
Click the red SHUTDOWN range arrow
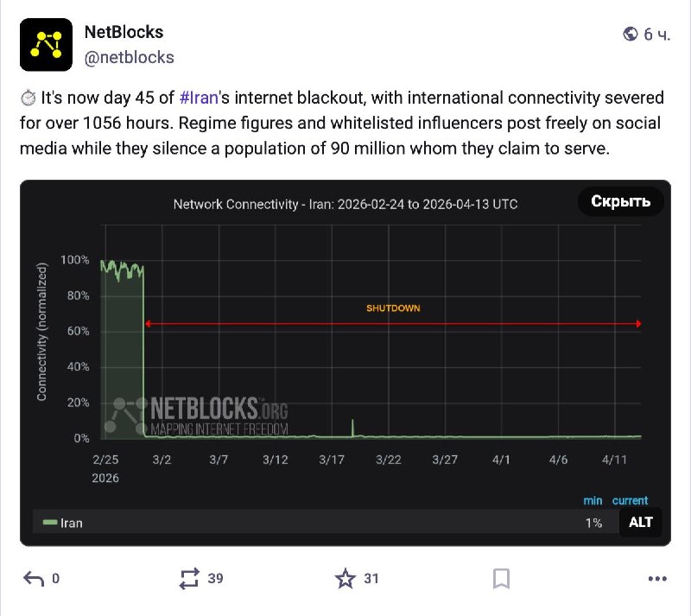(393, 324)
